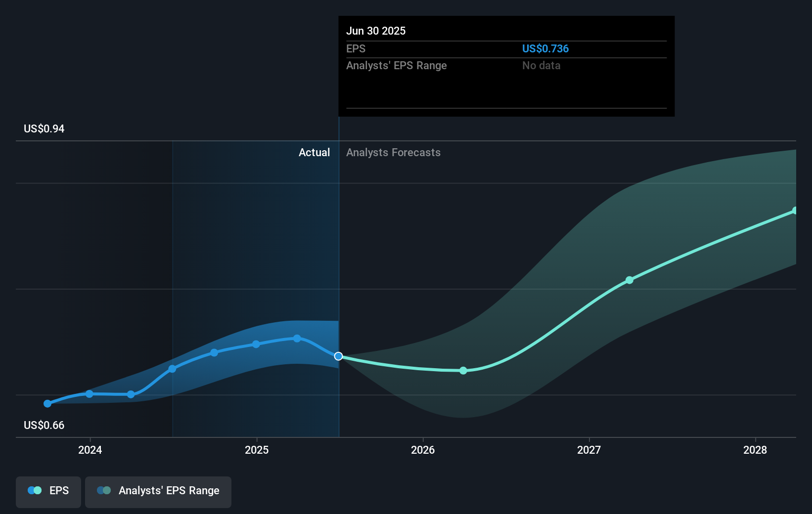Click the EPS data point above the 2025 tick
This screenshot has width=812, height=514.
coord(256,344)
